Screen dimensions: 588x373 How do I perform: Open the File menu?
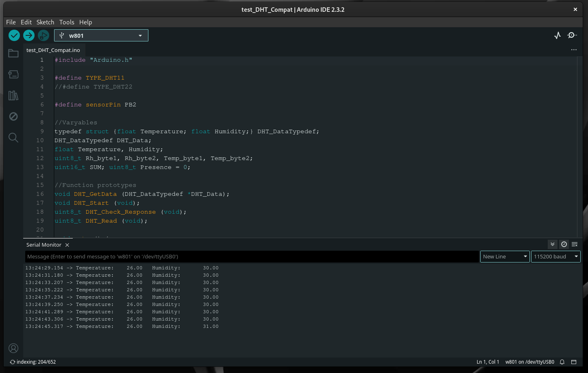click(x=11, y=22)
